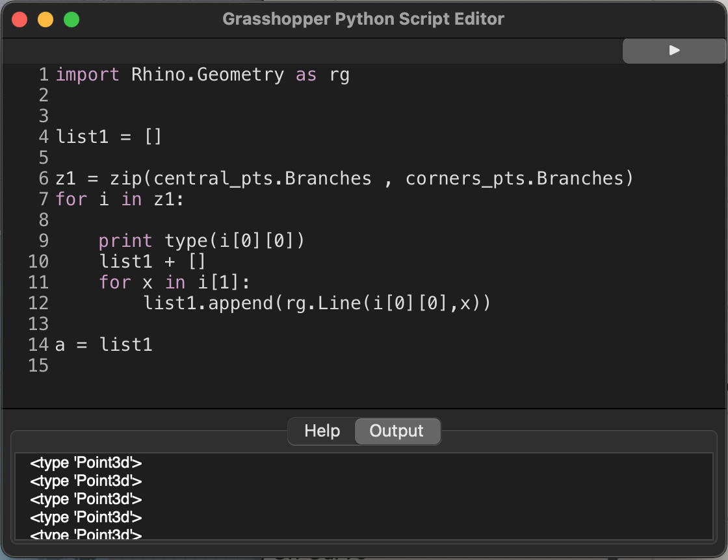The image size is (728, 560).
Task: Click line number 15 in the gutter
Action: click(x=38, y=366)
